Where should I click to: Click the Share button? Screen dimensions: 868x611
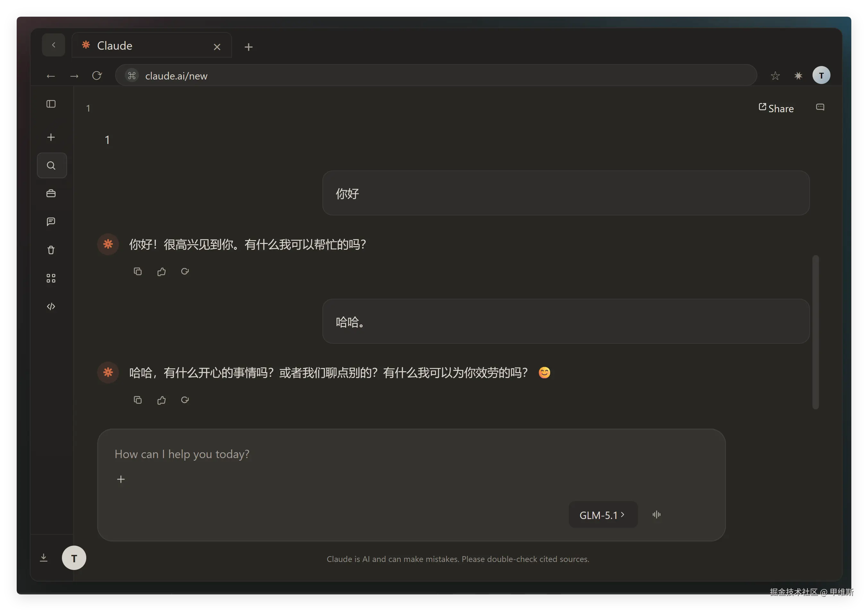click(x=776, y=108)
